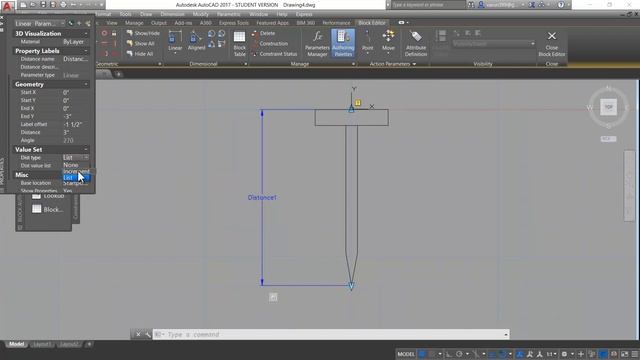Choose List in Dist type list
This screenshot has height=360, width=640.
tap(76, 178)
